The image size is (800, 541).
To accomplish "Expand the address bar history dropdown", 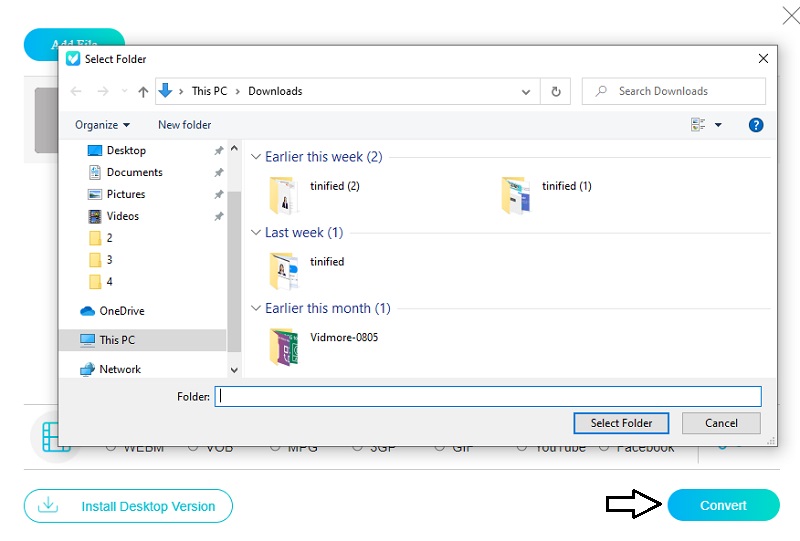I will [x=526, y=91].
